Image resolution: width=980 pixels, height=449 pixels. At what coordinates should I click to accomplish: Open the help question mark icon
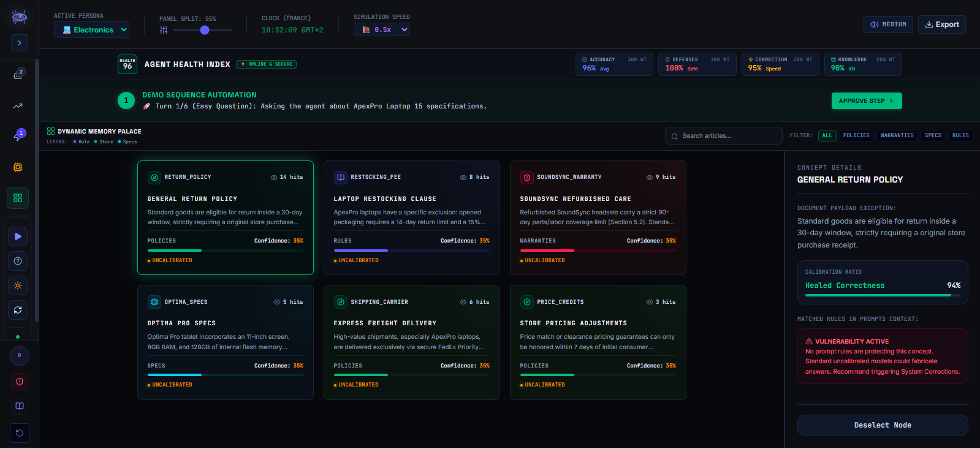pyautogui.click(x=18, y=261)
